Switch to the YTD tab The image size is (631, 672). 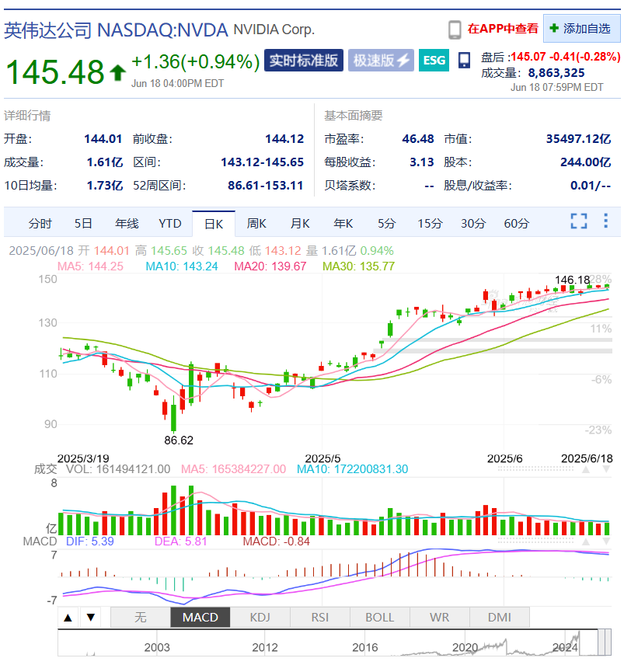tap(169, 223)
